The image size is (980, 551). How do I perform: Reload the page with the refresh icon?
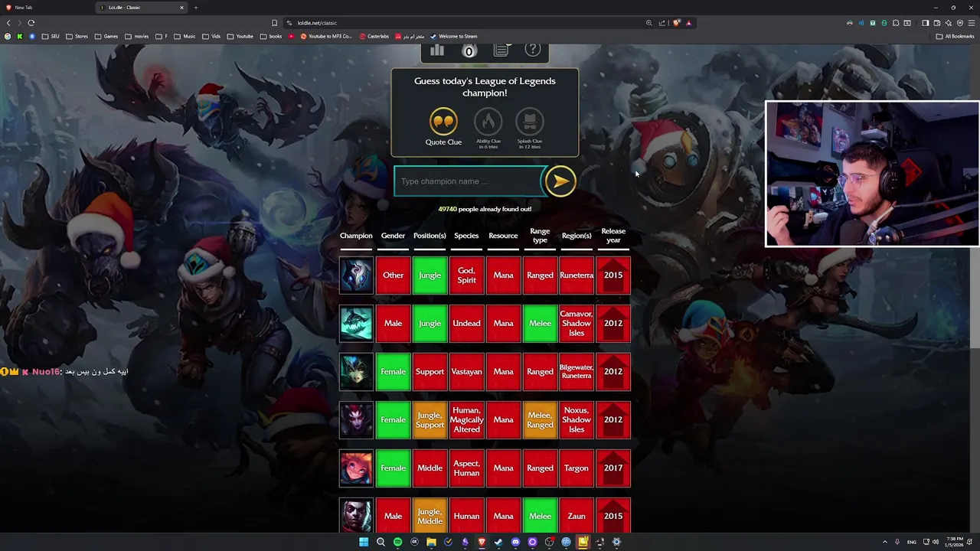point(31,23)
